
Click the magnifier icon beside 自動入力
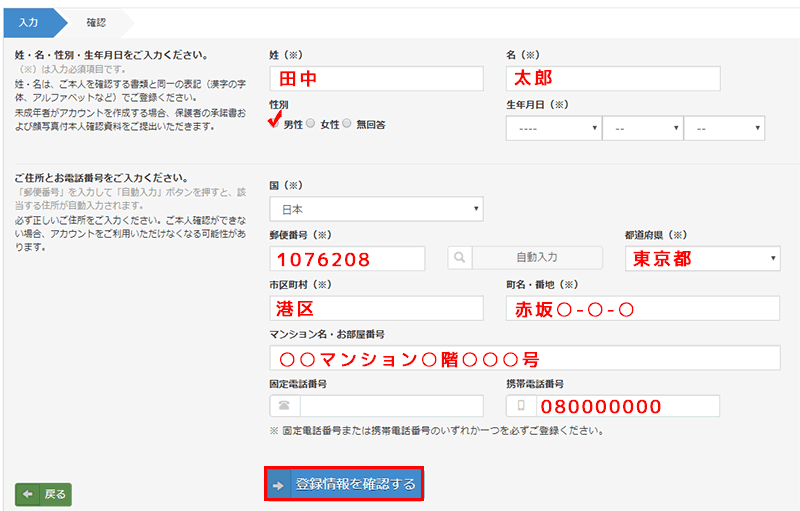[460, 258]
